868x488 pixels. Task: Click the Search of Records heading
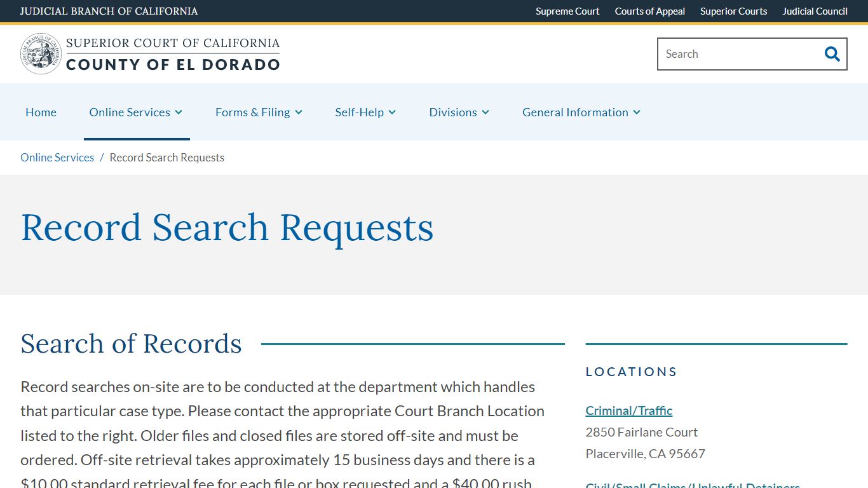(131, 344)
